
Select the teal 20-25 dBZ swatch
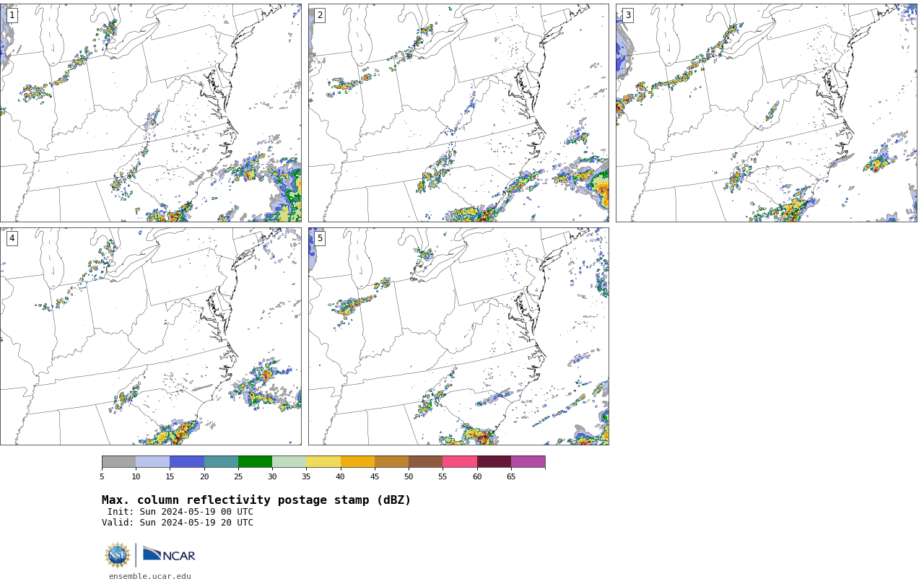(x=221, y=462)
